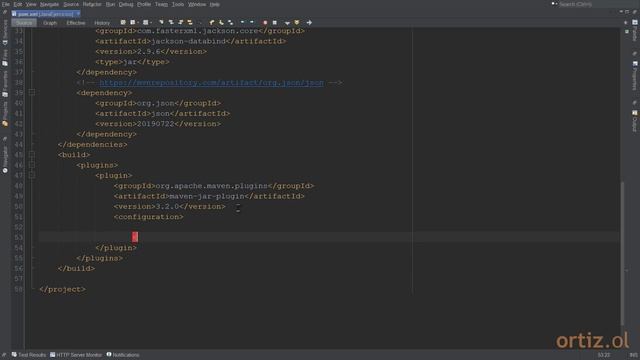Jump to last edit location icon
This screenshot has width=640, height=360.
[123, 22]
